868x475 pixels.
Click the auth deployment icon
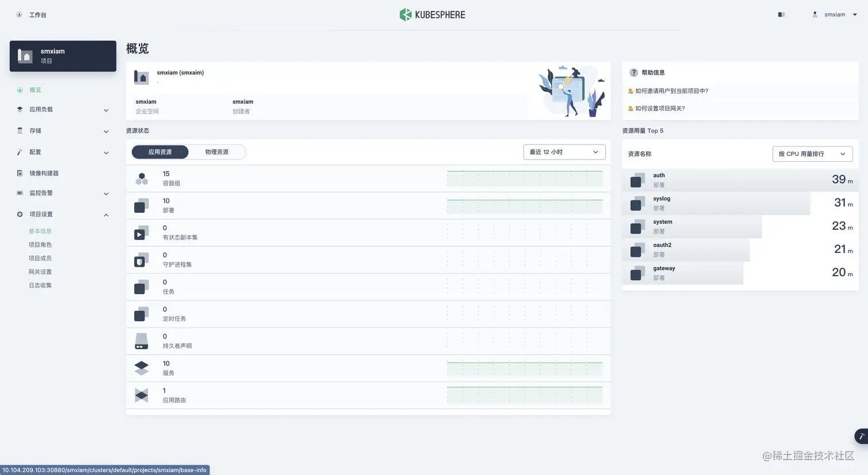637,180
